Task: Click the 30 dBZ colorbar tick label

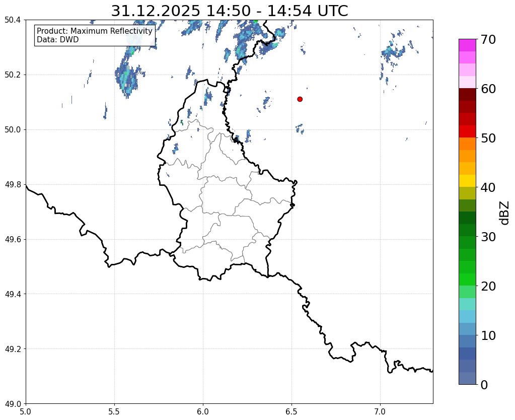Action: [x=488, y=237]
